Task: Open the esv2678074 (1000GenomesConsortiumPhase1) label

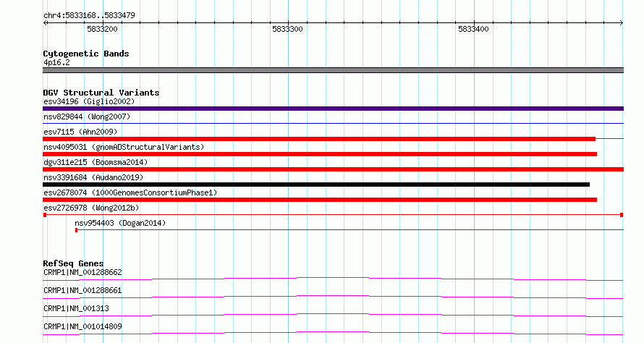Action: pyautogui.click(x=130, y=192)
